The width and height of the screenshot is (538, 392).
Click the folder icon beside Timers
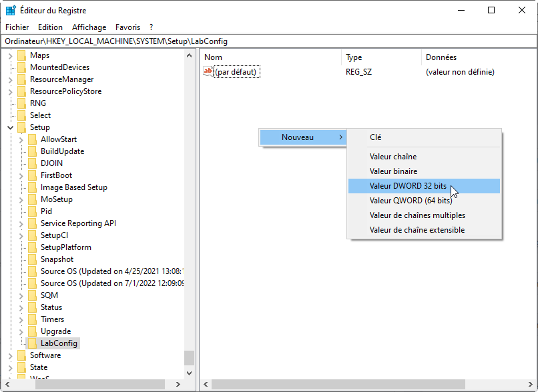[x=32, y=319]
